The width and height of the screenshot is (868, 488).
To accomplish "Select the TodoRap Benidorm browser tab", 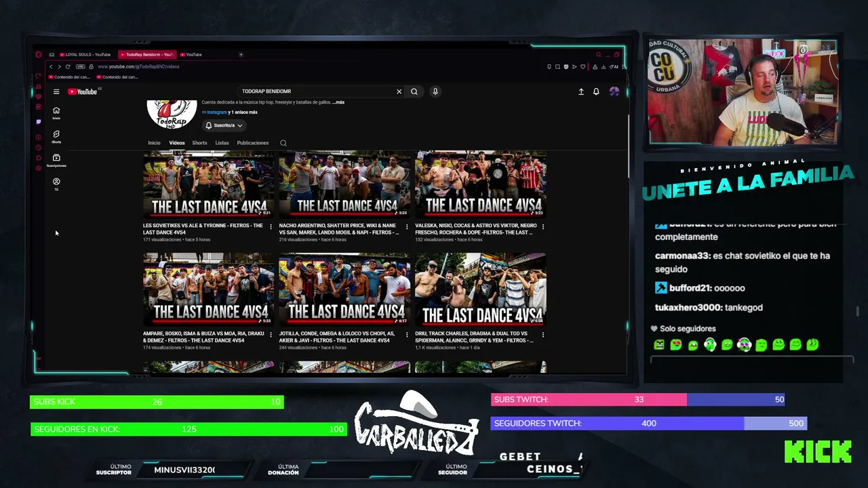I will (x=147, y=54).
